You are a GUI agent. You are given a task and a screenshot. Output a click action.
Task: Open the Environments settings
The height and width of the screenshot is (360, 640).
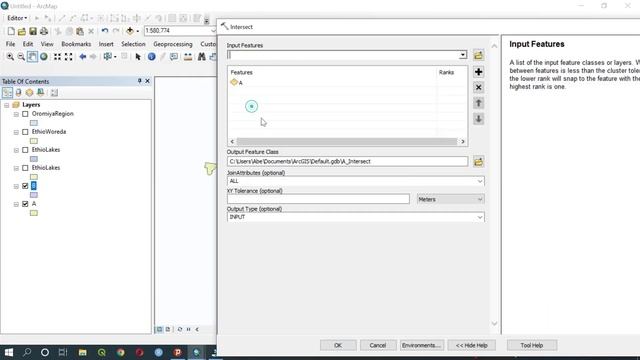(x=421, y=345)
